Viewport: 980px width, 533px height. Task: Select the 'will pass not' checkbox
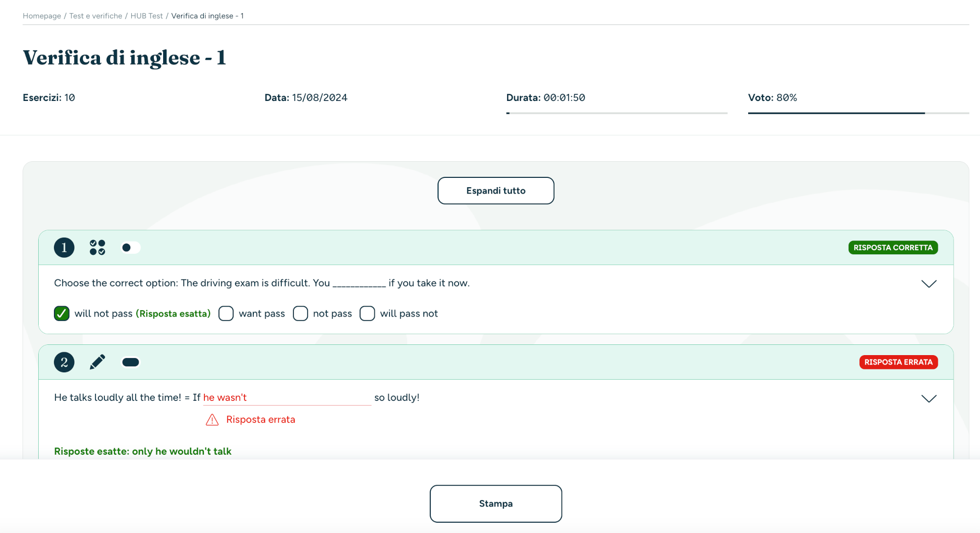tap(367, 314)
